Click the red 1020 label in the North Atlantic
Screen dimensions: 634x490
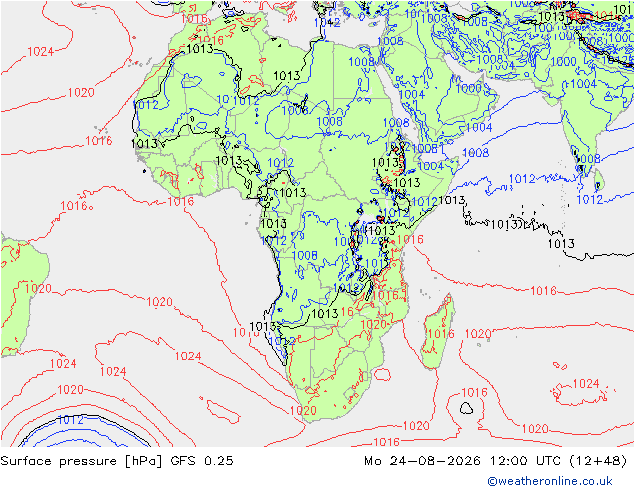click(81, 93)
